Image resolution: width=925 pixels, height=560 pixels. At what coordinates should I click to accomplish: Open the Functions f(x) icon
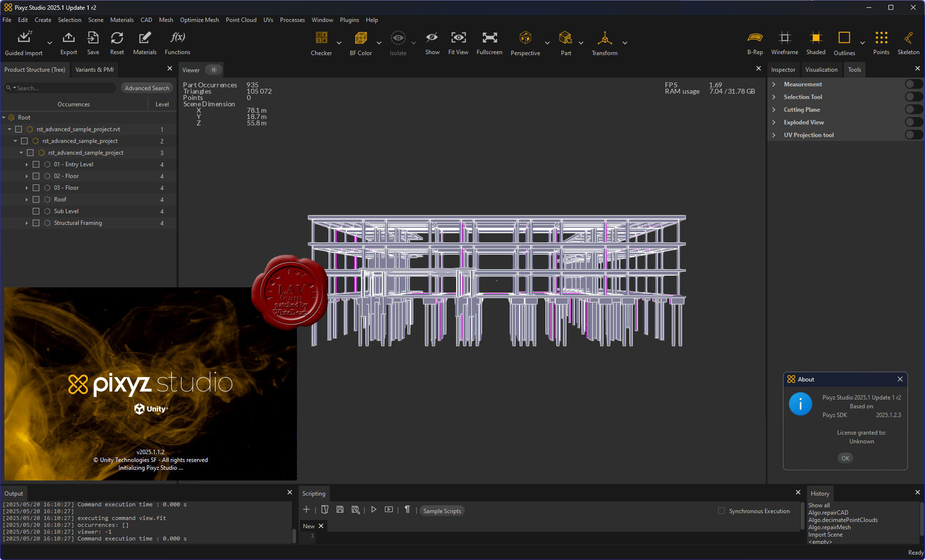[x=178, y=38]
